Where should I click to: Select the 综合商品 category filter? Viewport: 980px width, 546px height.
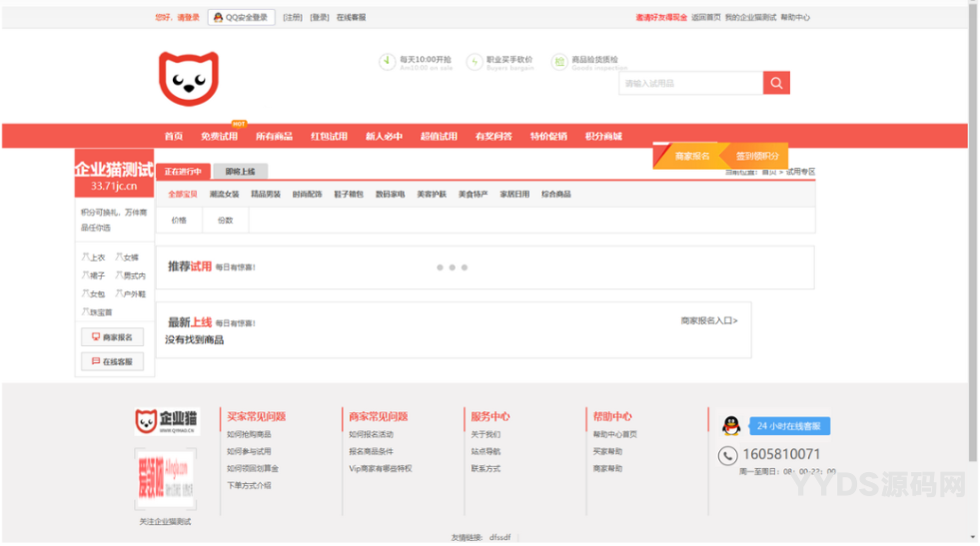(556, 195)
